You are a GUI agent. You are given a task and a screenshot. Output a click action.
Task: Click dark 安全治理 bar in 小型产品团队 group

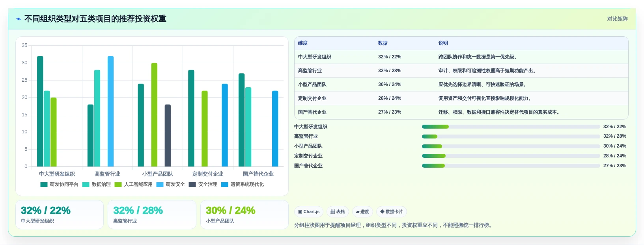click(x=168, y=135)
